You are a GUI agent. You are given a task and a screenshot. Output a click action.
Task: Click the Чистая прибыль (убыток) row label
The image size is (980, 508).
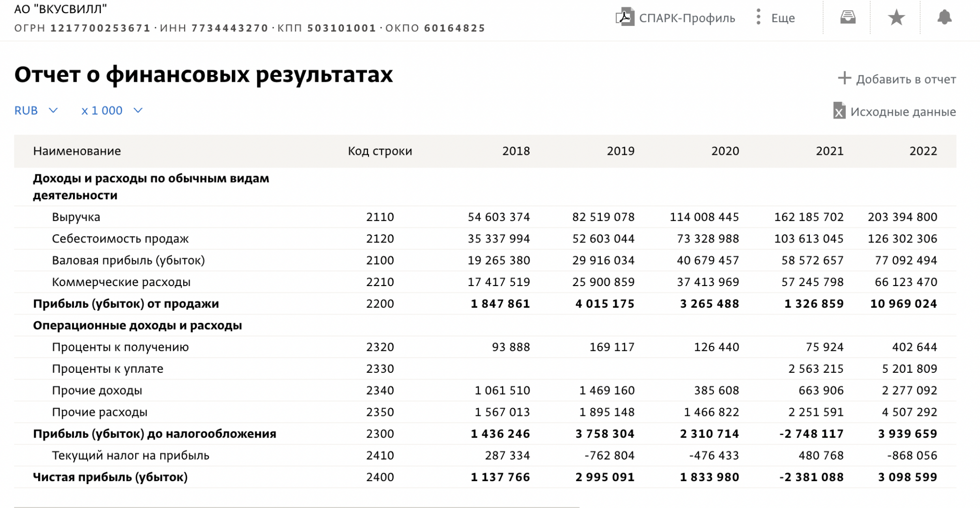click(110, 477)
